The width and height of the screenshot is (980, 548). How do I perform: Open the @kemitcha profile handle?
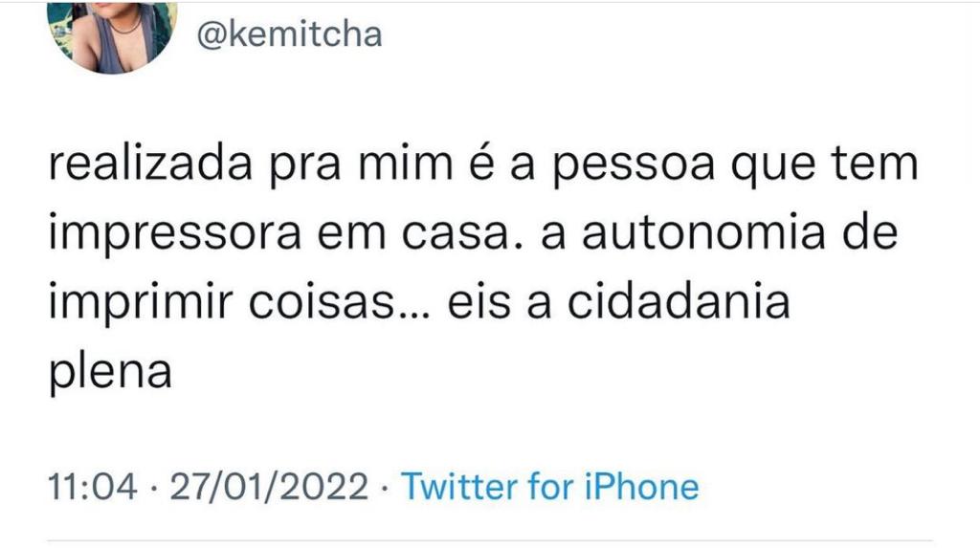[289, 34]
